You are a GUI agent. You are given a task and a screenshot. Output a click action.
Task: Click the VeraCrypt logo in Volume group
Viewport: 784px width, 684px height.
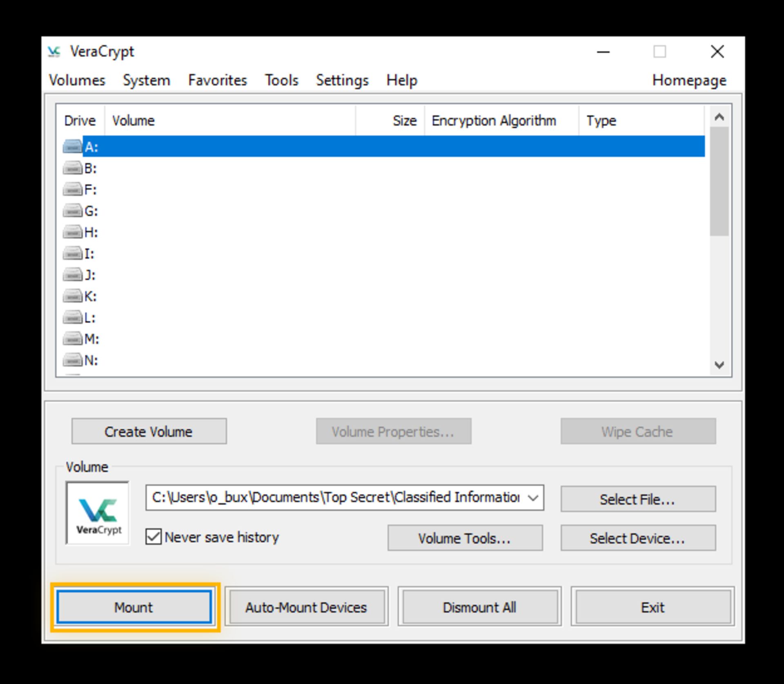(98, 513)
